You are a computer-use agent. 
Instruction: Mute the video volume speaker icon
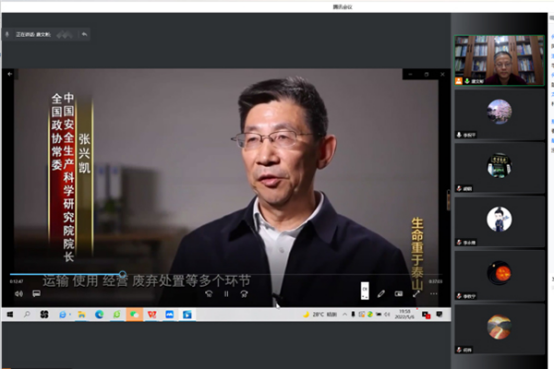[19, 294]
